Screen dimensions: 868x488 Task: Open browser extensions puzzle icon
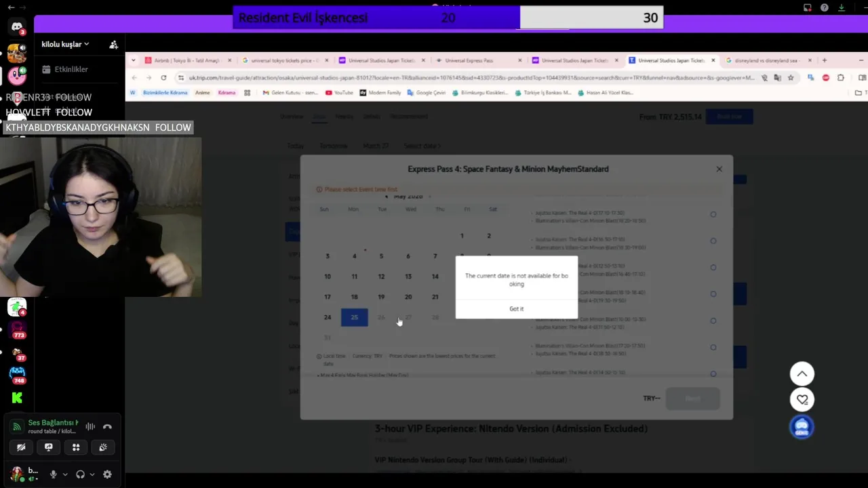click(x=841, y=78)
